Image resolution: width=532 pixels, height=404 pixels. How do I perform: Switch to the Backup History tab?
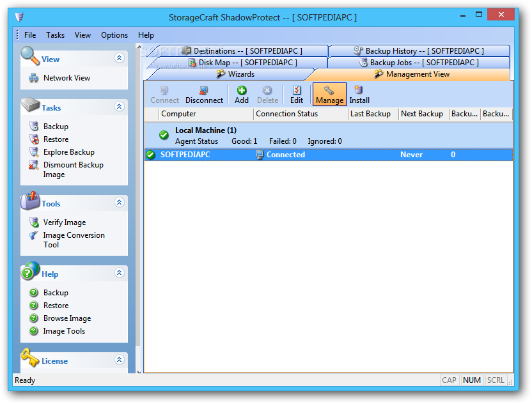[419, 51]
